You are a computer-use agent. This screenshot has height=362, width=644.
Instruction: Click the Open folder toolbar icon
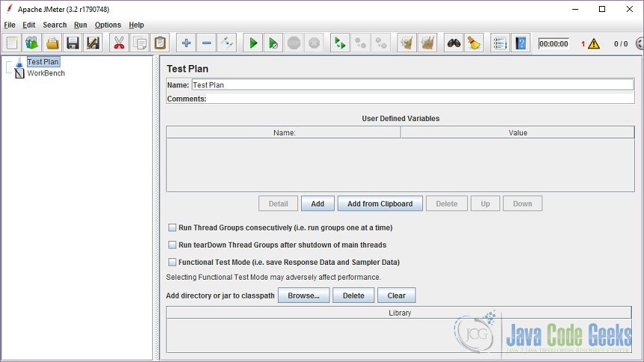click(52, 43)
